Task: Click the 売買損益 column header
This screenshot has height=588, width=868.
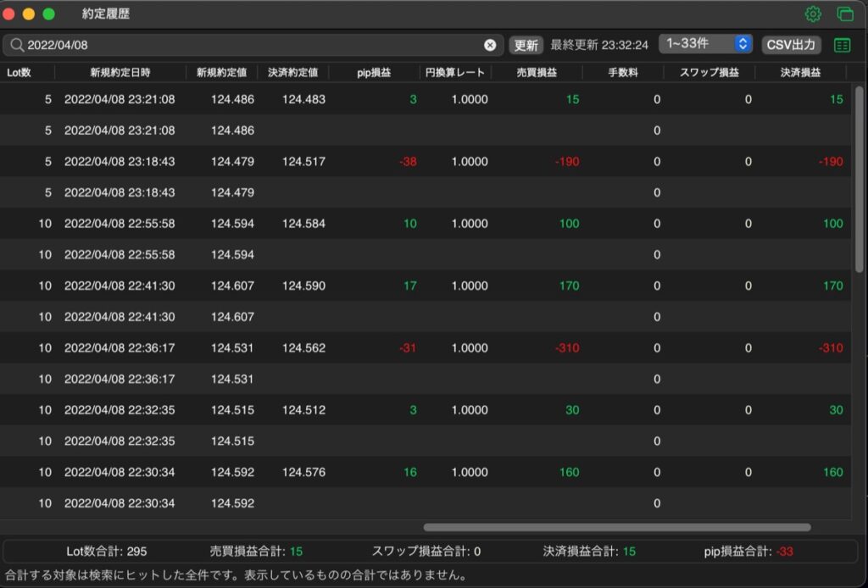Action: click(537, 73)
